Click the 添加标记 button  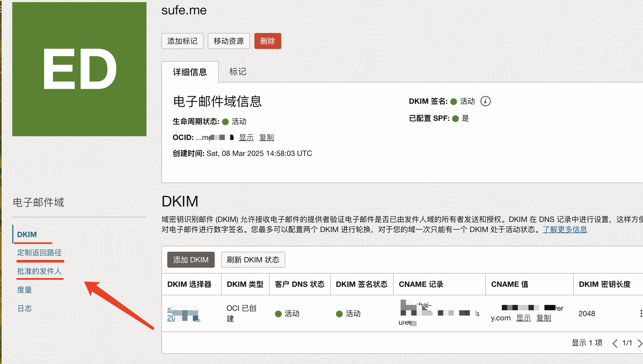(182, 41)
